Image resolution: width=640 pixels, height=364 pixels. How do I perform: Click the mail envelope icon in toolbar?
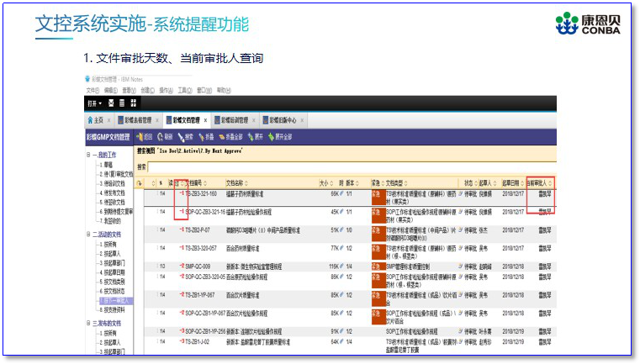[x=110, y=103]
